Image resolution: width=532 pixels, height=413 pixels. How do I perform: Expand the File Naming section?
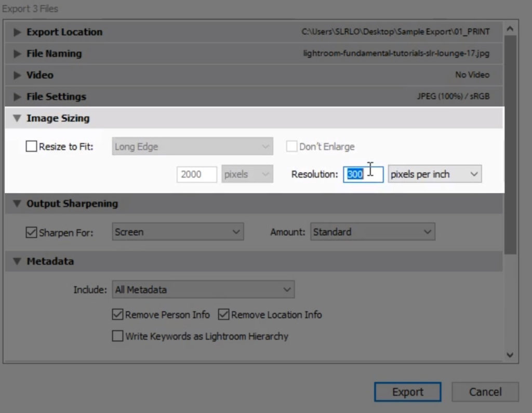point(16,54)
